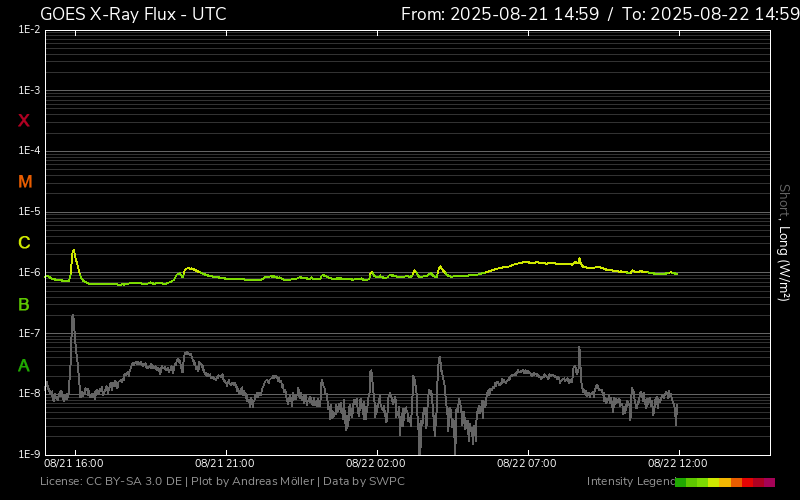Select the 08/21 16:00 time axis label
The image size is (800, 500).
74,464
